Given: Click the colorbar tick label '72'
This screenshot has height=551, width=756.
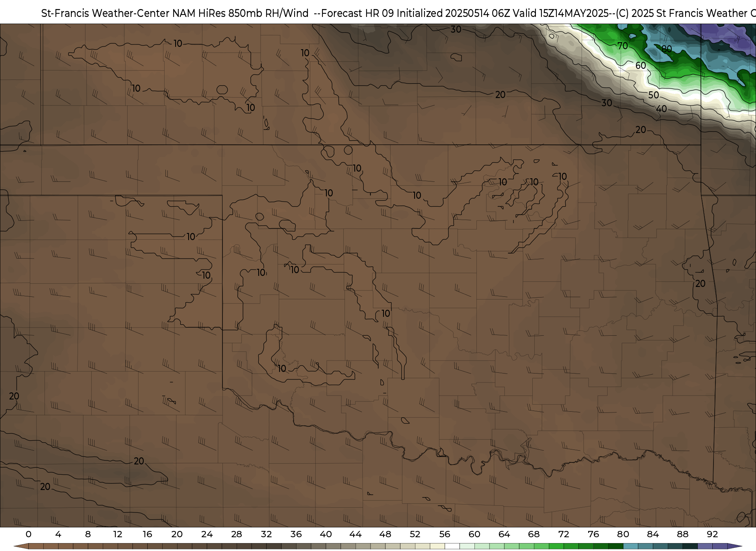Looking at the screenshot, I should (563, 534).
